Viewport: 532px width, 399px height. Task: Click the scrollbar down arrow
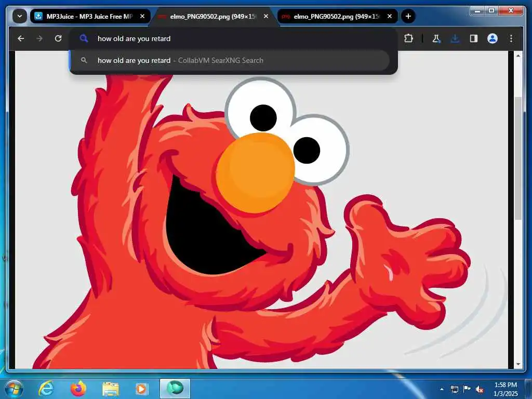518,364
